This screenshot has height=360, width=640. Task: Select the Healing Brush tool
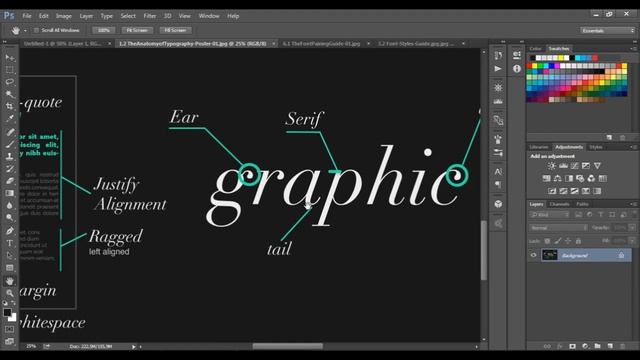(9, 131)
